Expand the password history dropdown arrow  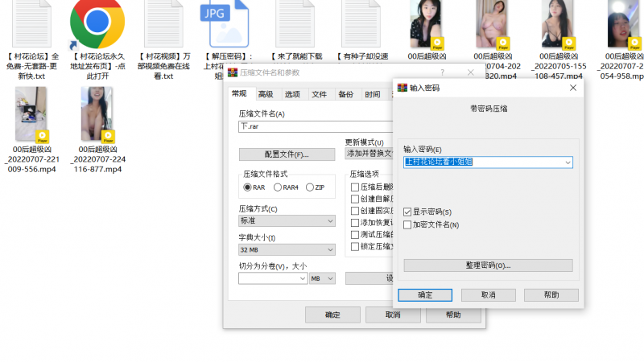pyautogui.click(x=568, y=162)
